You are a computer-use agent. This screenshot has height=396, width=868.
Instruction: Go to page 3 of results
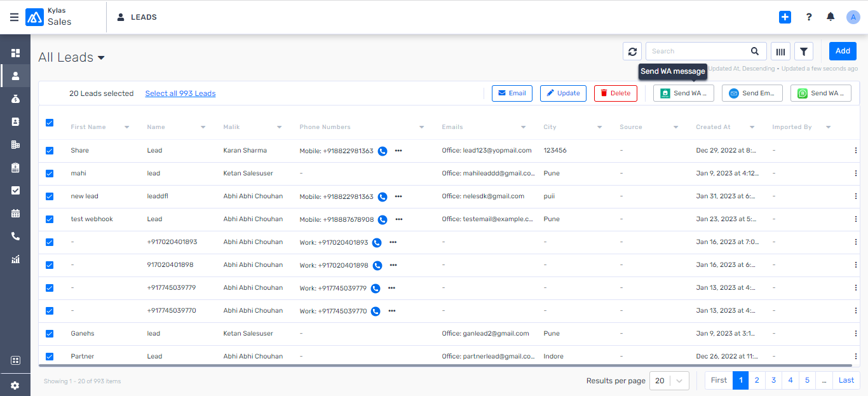coord(773,380)
